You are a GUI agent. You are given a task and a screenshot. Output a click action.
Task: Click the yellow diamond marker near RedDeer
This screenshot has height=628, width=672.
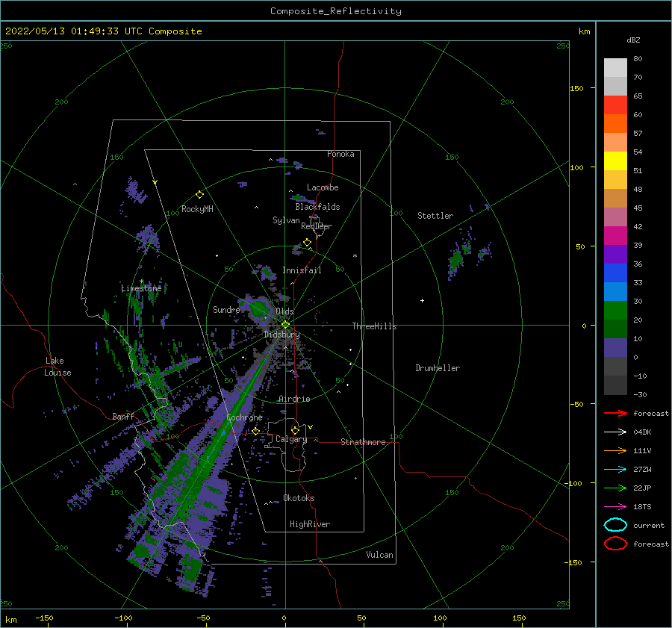tap(307, 243)
